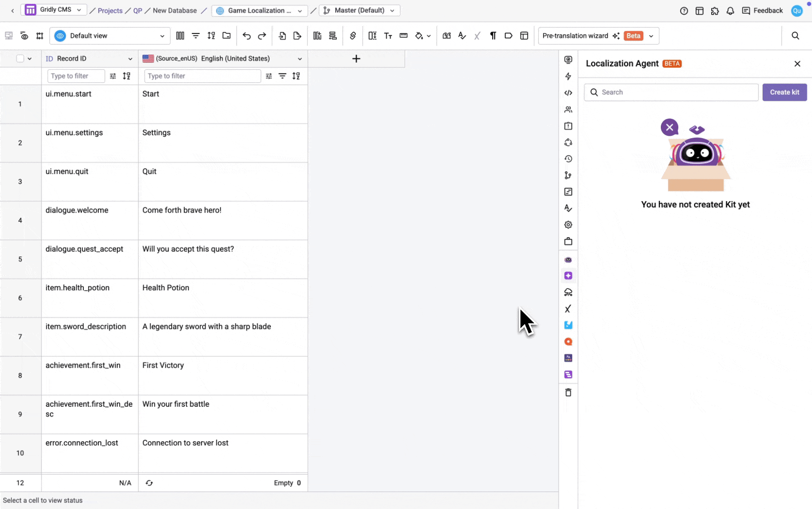Click the Create kit button
812x509 pixels.
[x=784, y=92]
